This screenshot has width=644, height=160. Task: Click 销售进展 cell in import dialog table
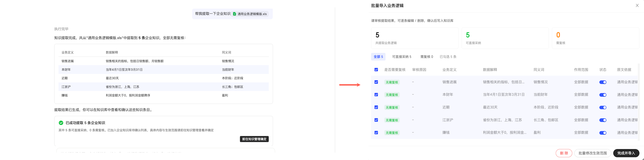coord(449,82)
